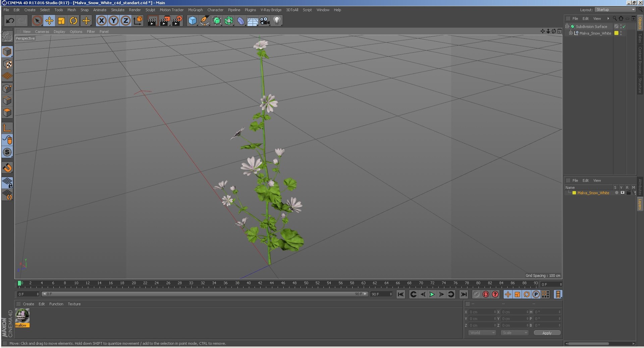Toggle coordinate system icon
Image resolution: width=644 pixels, height=348 pixels.
click(138, 21)
